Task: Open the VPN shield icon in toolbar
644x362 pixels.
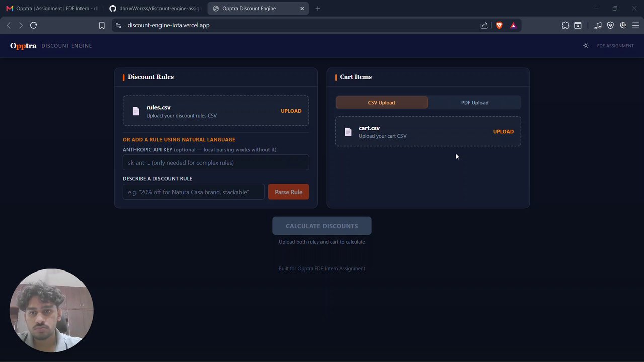Action: click(x=610, y=25)
